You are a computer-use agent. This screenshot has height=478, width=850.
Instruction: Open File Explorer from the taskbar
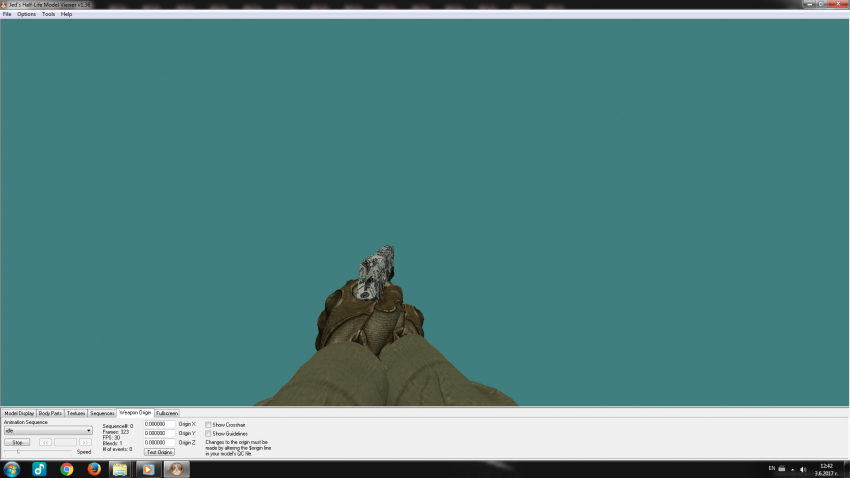120,469
